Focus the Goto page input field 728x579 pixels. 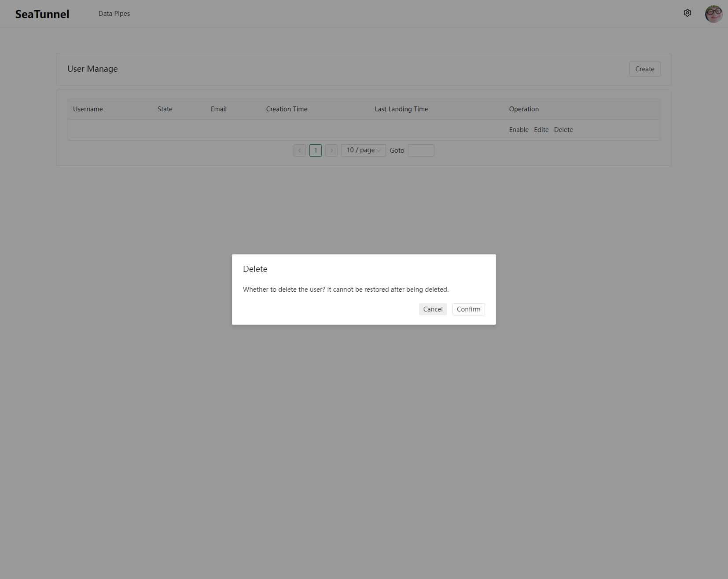[x=421, y=150]
